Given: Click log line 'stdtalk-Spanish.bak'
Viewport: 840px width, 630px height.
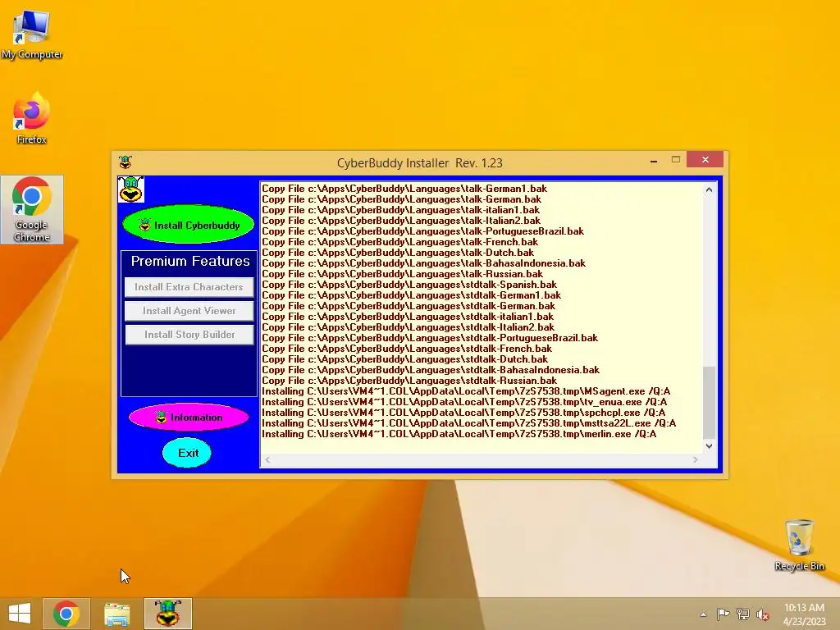Looking at the screenshot, I should 409,285.
